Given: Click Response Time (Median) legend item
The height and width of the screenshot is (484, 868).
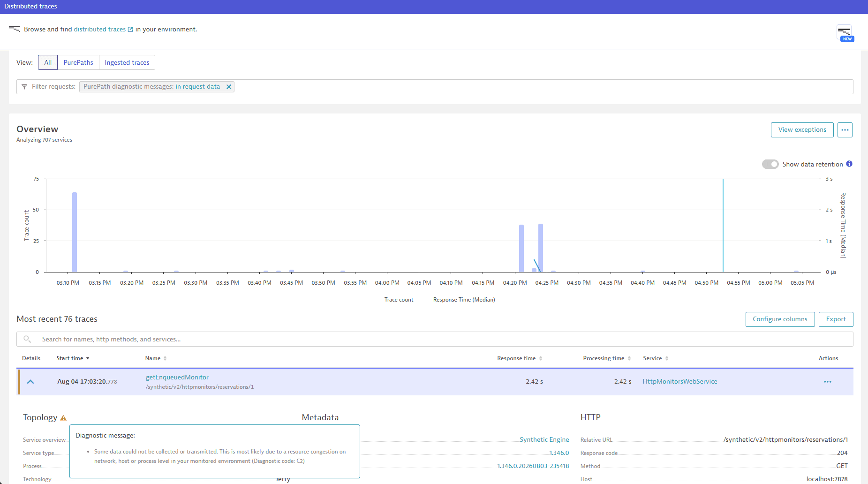Looking at the screenshot, I should click(x=464, y=300).
